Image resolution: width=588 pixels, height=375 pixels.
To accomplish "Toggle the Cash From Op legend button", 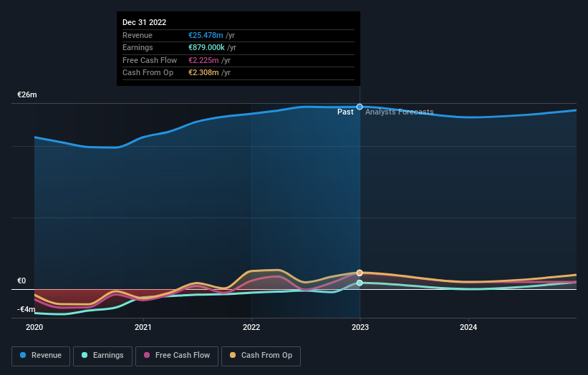I will pos(261,356).
